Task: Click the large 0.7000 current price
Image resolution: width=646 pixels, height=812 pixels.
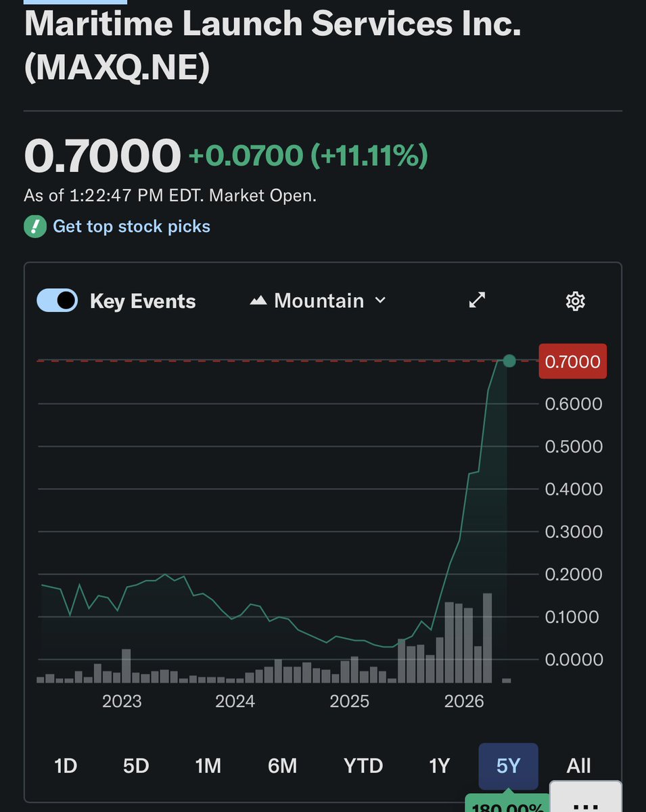Action: [102, 156]
